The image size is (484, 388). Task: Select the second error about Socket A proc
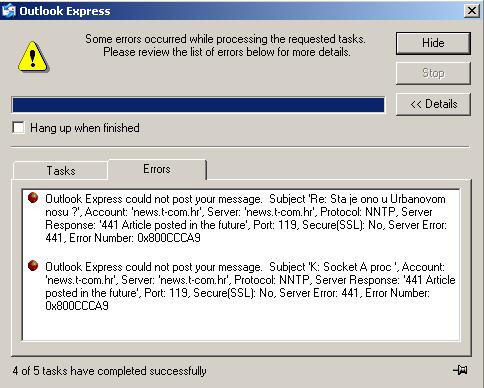(250, 286)
